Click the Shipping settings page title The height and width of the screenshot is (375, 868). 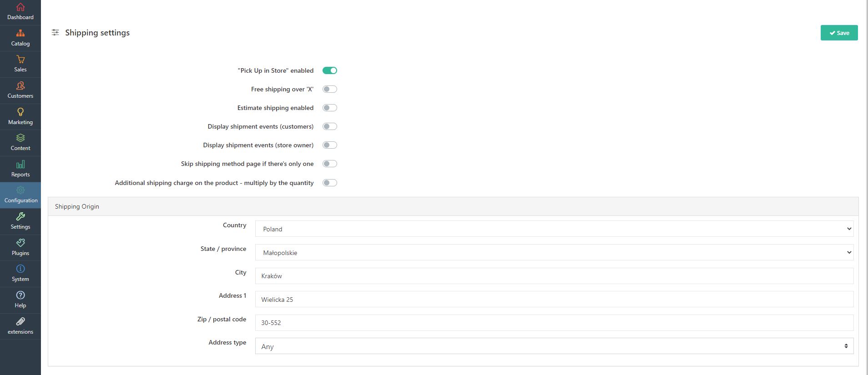[97, 33]
